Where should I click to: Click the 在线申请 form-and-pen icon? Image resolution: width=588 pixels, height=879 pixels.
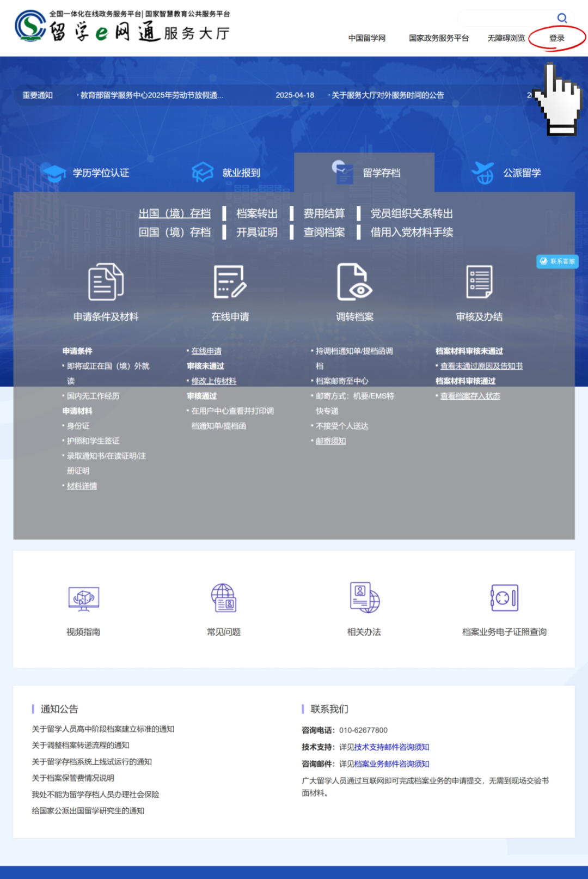(x=230, y=282)
